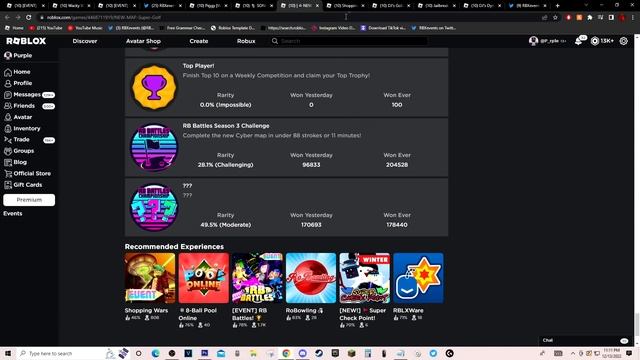
Task: Toggle the Chat panel expand button
Action: point(624,340)
